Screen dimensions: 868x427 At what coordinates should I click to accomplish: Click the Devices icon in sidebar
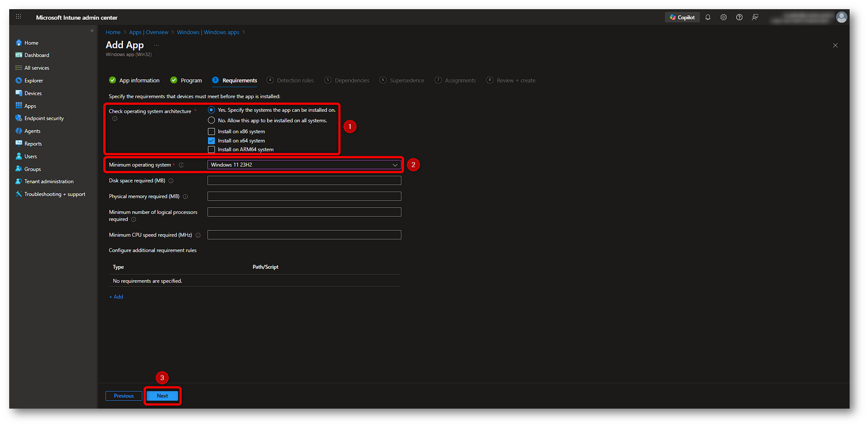coord(19,93)
